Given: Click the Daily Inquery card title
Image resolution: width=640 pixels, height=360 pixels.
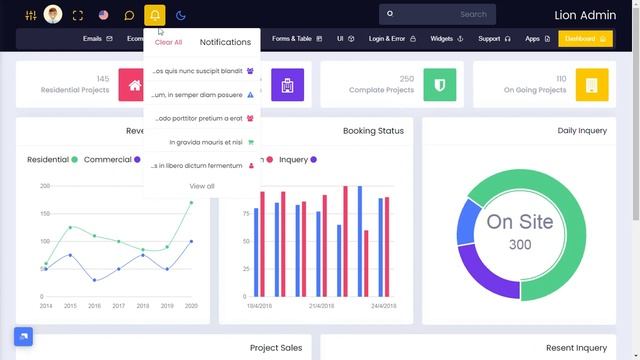Looking at the screenshot, I should click(x=582, y=131).
